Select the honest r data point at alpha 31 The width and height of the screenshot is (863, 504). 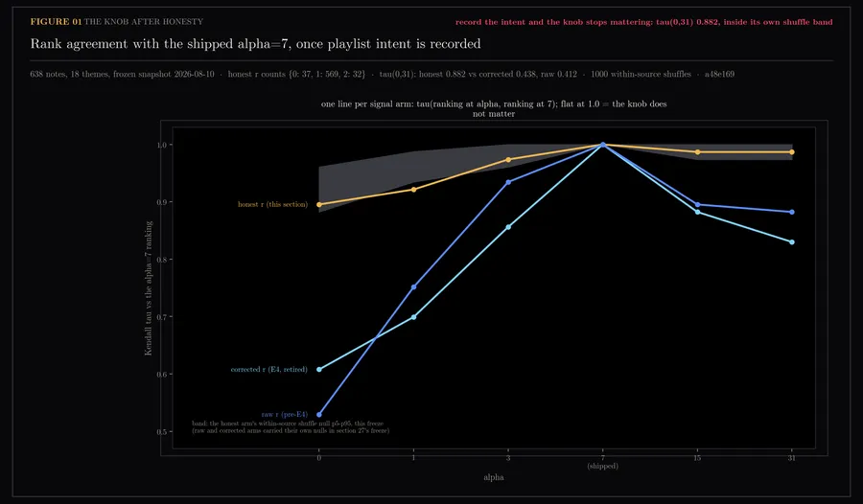[x=791, y=152]
